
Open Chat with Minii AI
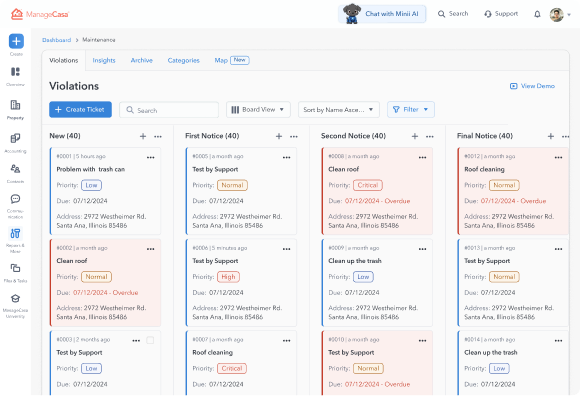tap(382, 14)
